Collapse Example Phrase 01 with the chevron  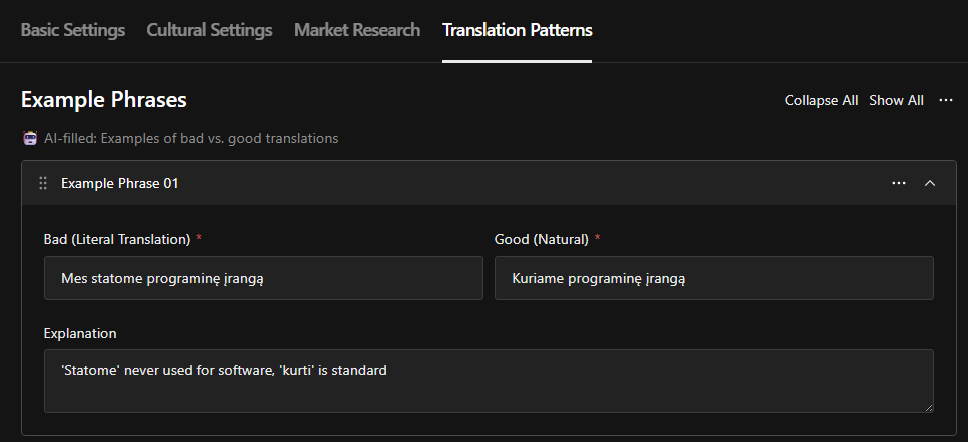pos(930,183)
